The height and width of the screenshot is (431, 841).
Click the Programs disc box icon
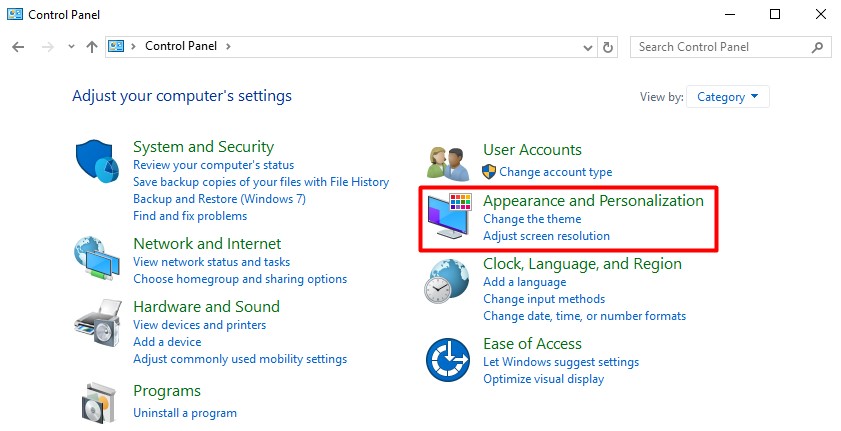(97, 402)
